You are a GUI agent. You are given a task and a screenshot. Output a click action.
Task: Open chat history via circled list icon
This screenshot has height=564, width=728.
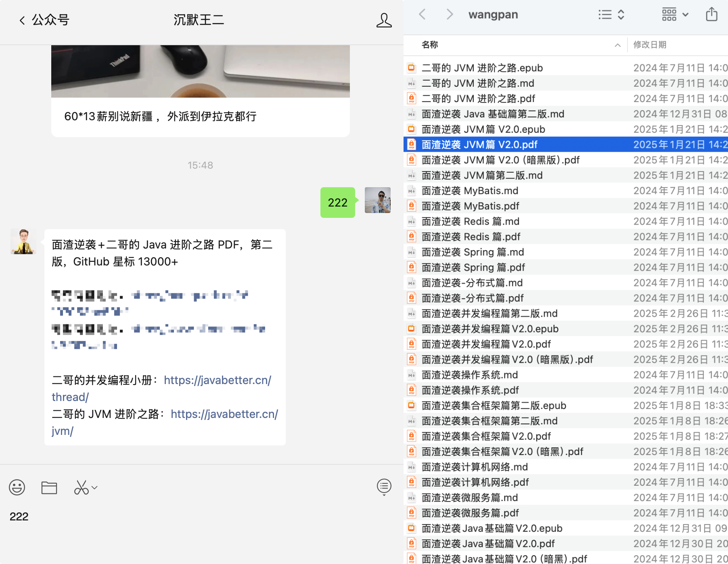tap(384, 487)
